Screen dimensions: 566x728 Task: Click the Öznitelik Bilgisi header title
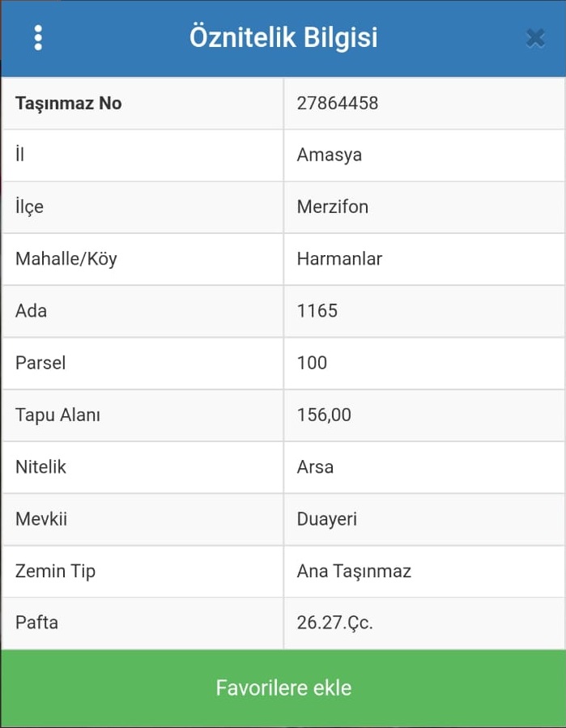click(x=283, y=37)
